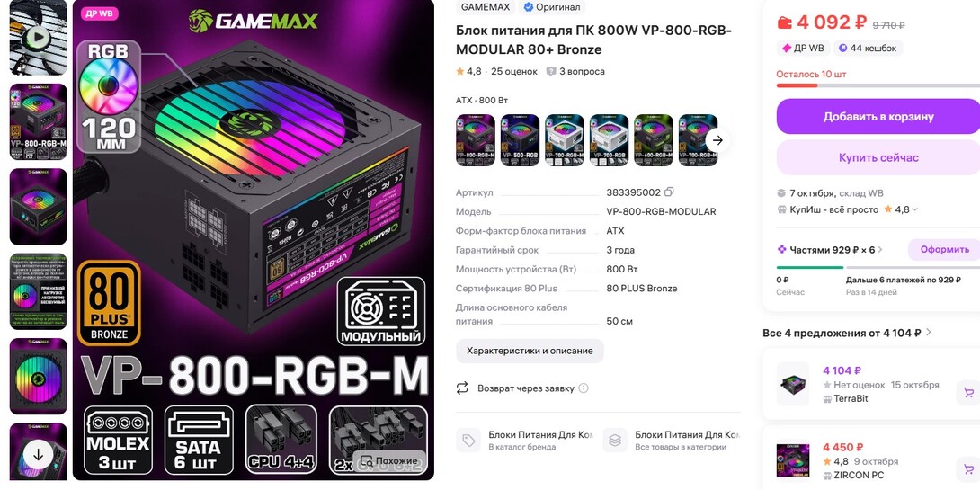Click Купить сейчас button
Viewport: 980px width, 490px height.
[x=878, y=157]
